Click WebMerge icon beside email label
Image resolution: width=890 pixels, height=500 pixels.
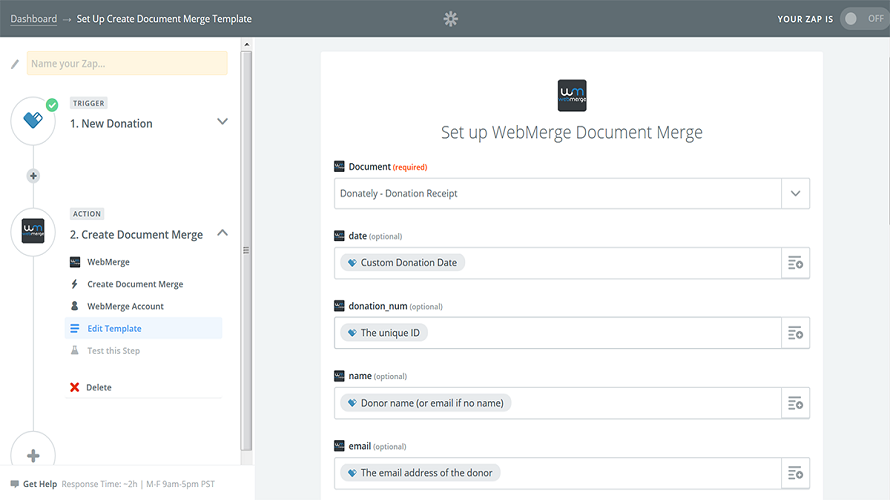[339, 446]
